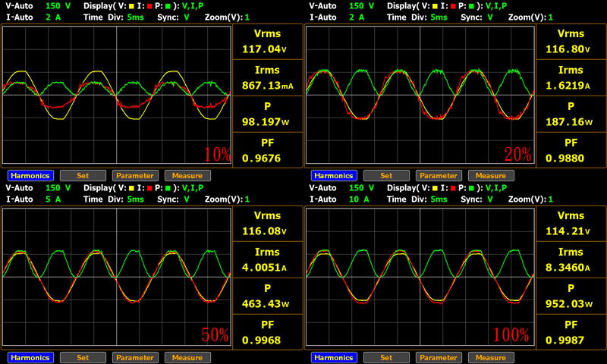The width and height of the screenshot is (607, 364).
Task: Click Set in the 20% load panel
Action: tap(386, 176)
